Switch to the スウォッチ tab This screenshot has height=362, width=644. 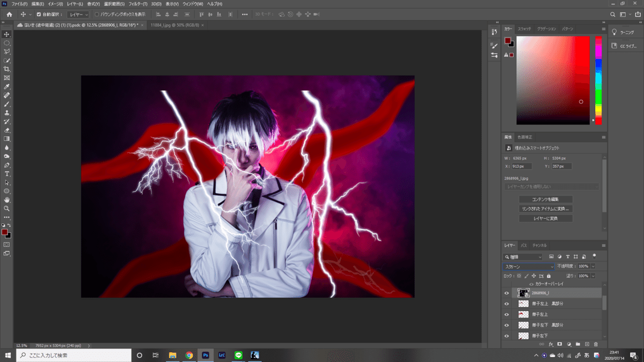[525, 28]
